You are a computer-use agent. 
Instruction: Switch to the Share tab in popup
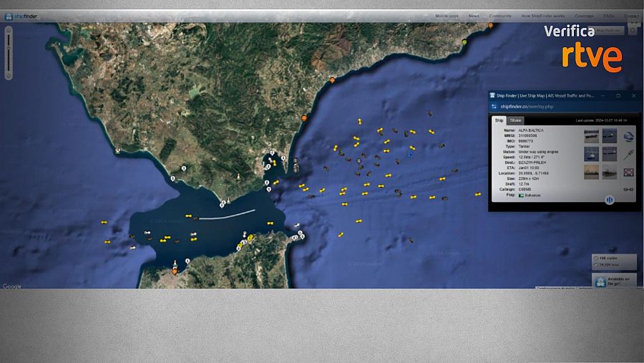(515, 120)
